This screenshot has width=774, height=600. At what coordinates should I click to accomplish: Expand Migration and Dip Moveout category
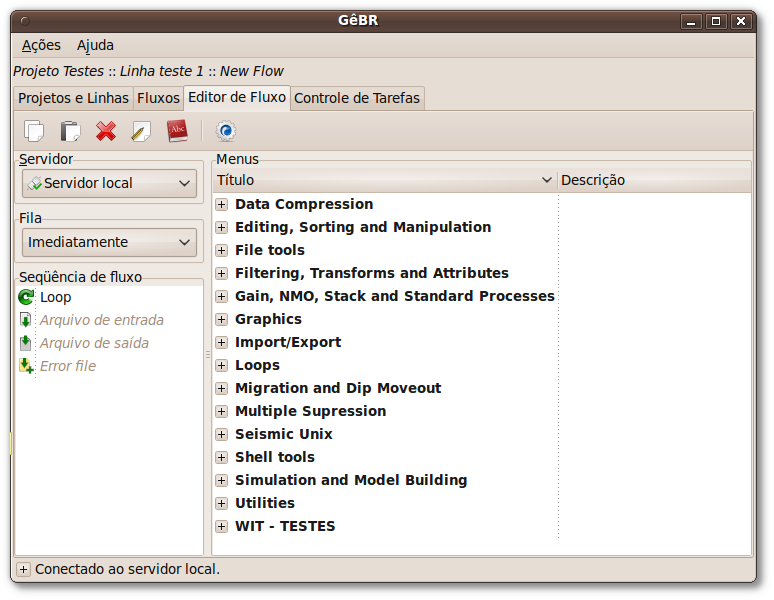pos(222,388)
